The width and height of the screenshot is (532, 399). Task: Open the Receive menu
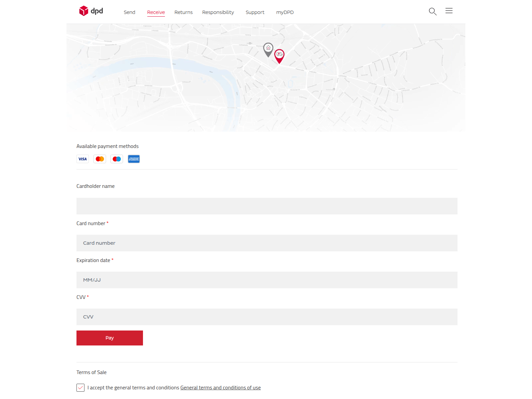pyautogui.click(x=156, y=12)
